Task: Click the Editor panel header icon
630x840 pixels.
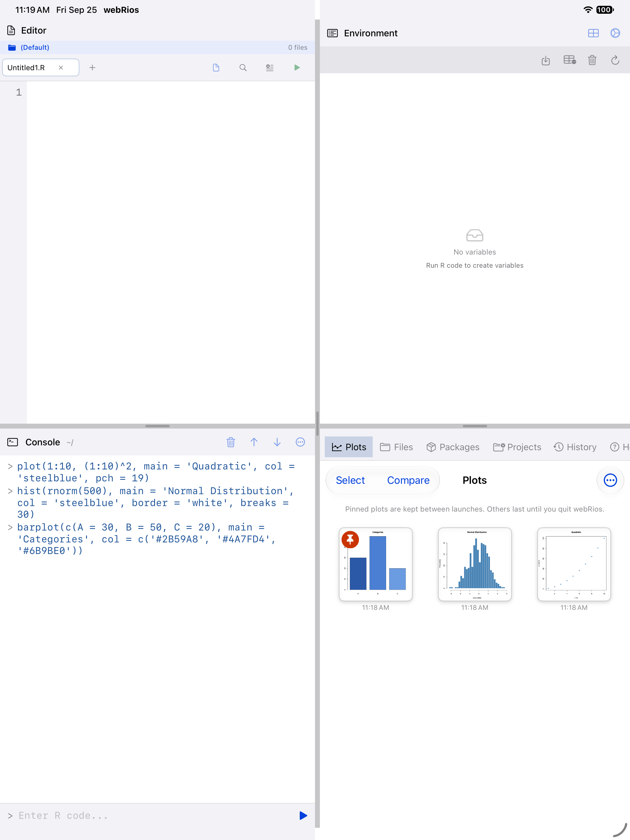Action: coord(11,31)
